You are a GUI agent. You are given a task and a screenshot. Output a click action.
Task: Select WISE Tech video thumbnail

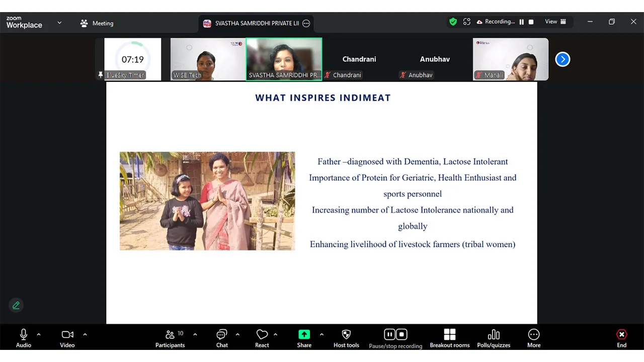tap(208, 59)
